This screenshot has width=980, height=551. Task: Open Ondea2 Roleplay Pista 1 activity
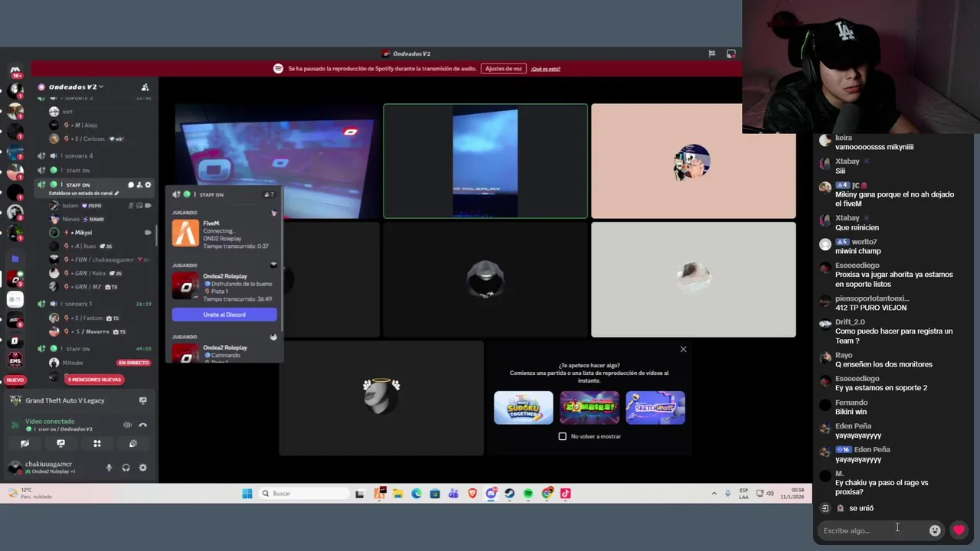click(224, 287)
